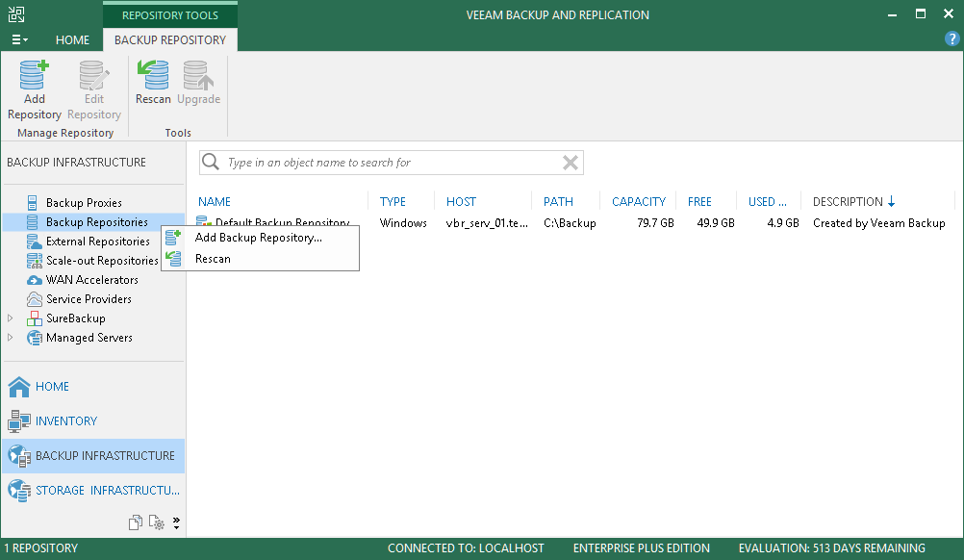Viewport: 964px width, 560px height.
Task: Select the Managed Servers tree icon
Action: (35, 338)
